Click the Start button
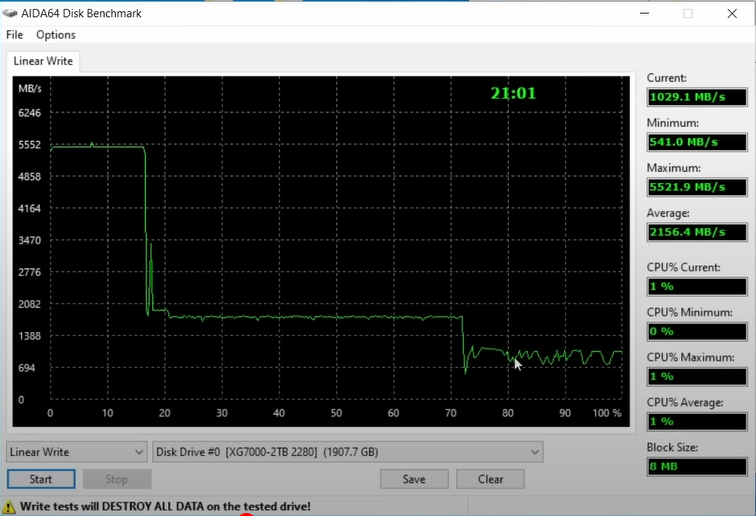The height and width of the screenshot is (516, 756). [41, 479]
